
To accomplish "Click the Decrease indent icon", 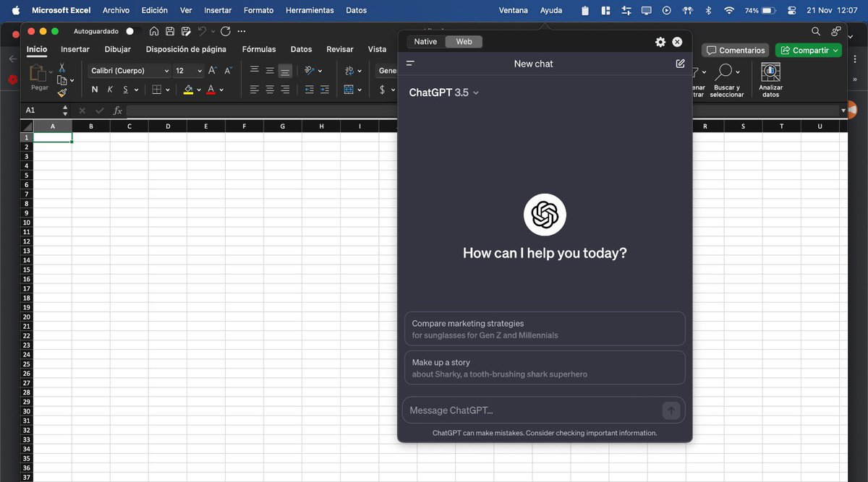I will click(x=310, y=90).
